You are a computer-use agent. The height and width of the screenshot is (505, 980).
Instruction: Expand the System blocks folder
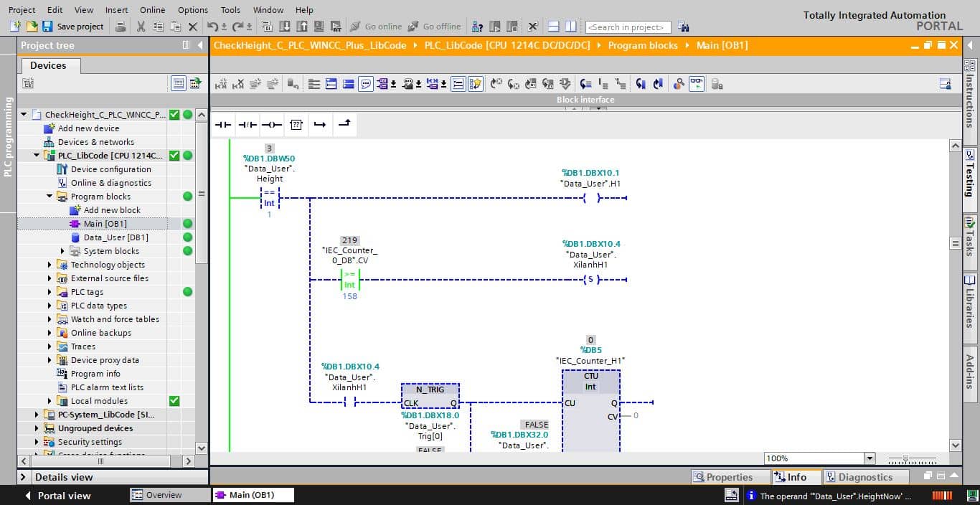[x=62, y=251]
